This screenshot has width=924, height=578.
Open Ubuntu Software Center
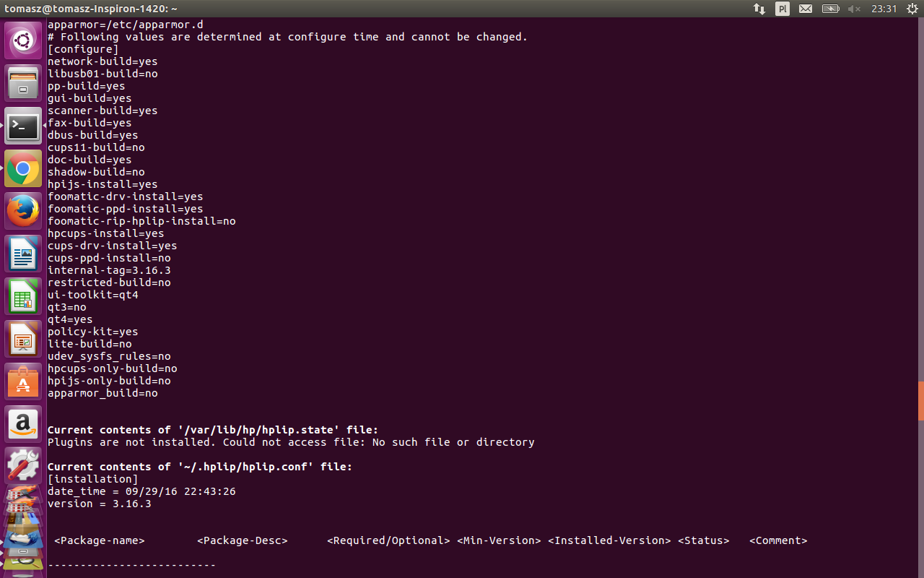click(23, 381)
